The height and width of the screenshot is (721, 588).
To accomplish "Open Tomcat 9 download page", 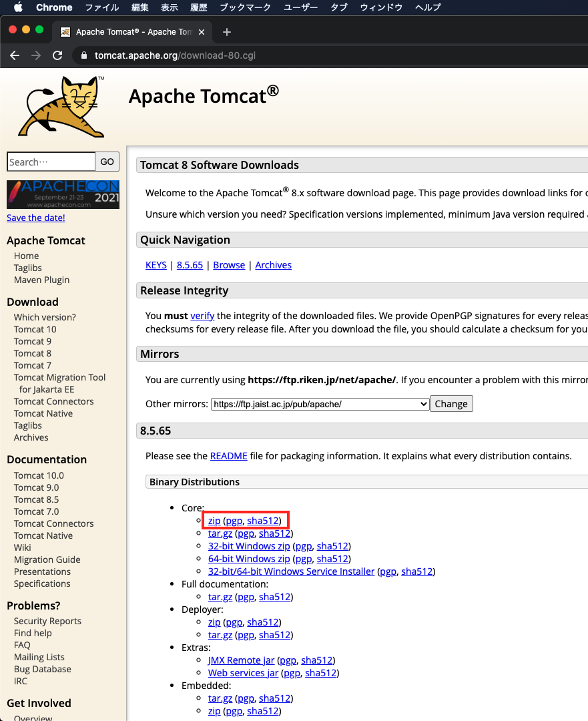I will pos(33,341).
